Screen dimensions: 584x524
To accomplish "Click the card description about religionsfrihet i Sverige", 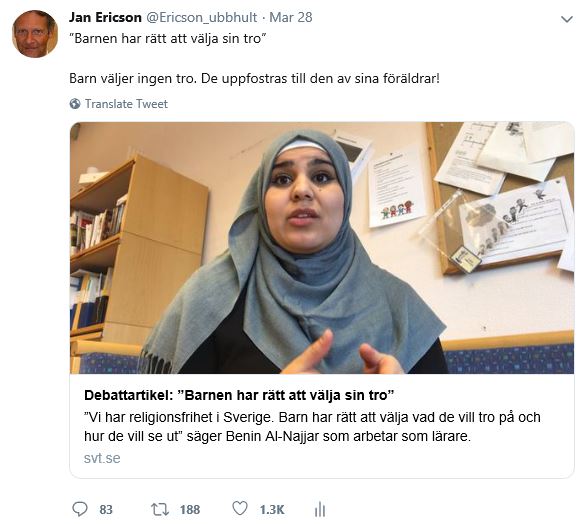I will 312,426.
